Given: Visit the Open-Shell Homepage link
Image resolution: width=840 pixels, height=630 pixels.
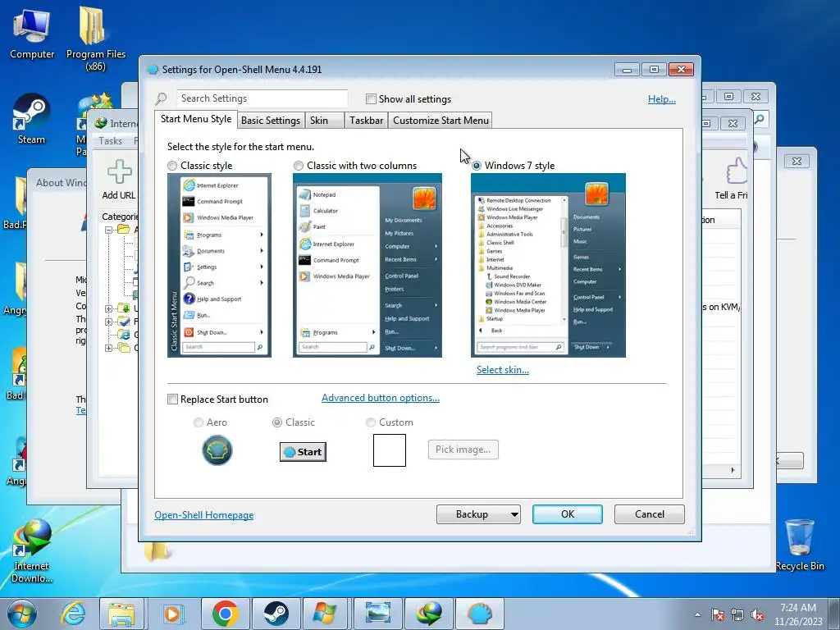Looking at the screenshot, I should point(204,515).
